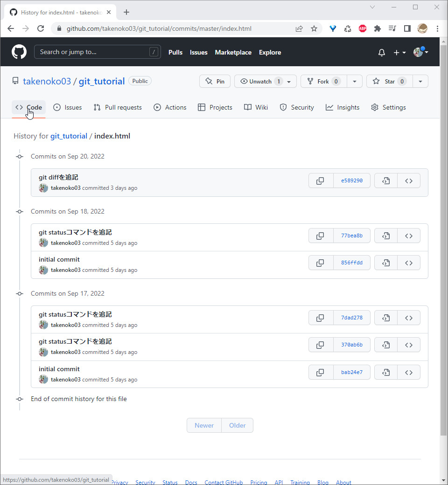Copy full SHA for commit 856ffdd
The width and height of the screenshot is (448, 485).
click(321, 263)
